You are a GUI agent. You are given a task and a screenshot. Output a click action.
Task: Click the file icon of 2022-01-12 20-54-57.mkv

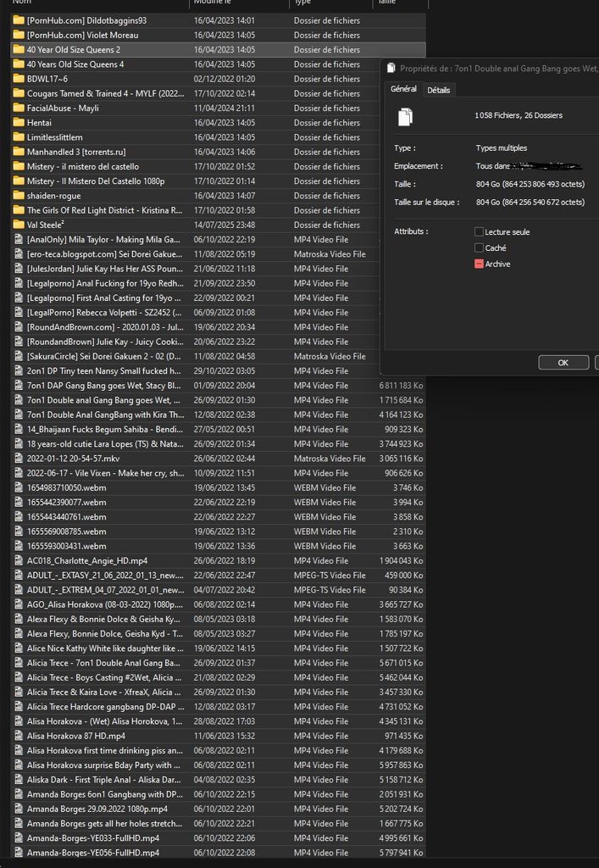(18, 459)
